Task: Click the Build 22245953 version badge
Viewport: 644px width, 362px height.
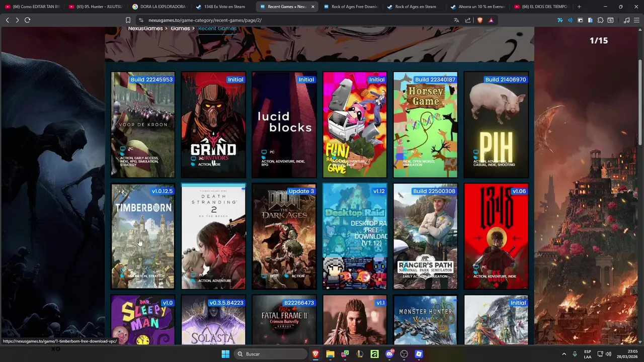Action: pyautogui.click(x=151, y=79)
